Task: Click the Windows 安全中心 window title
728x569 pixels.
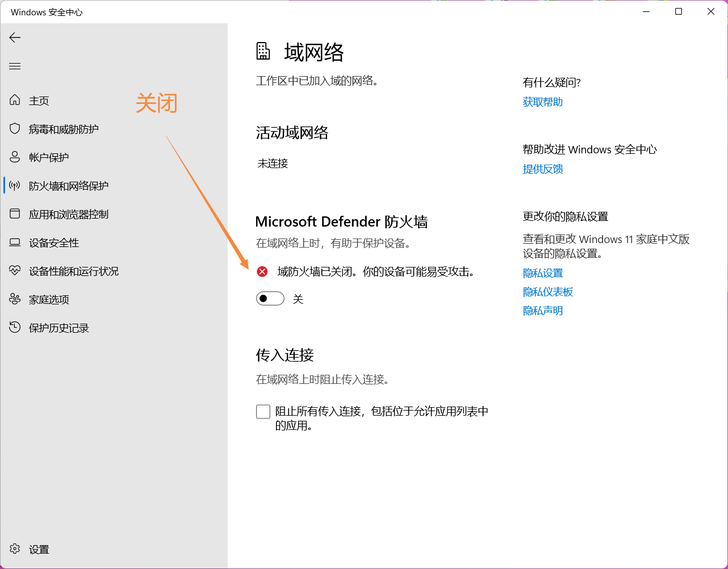Action: [x=47, y=12]
